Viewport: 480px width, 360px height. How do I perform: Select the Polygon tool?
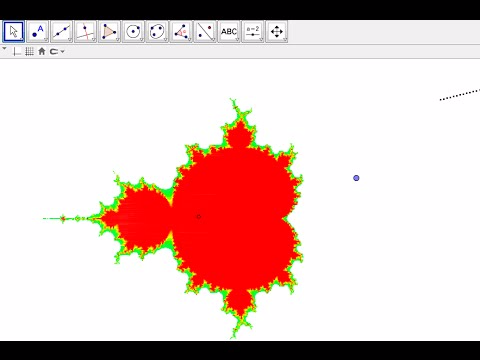(109, 32)
